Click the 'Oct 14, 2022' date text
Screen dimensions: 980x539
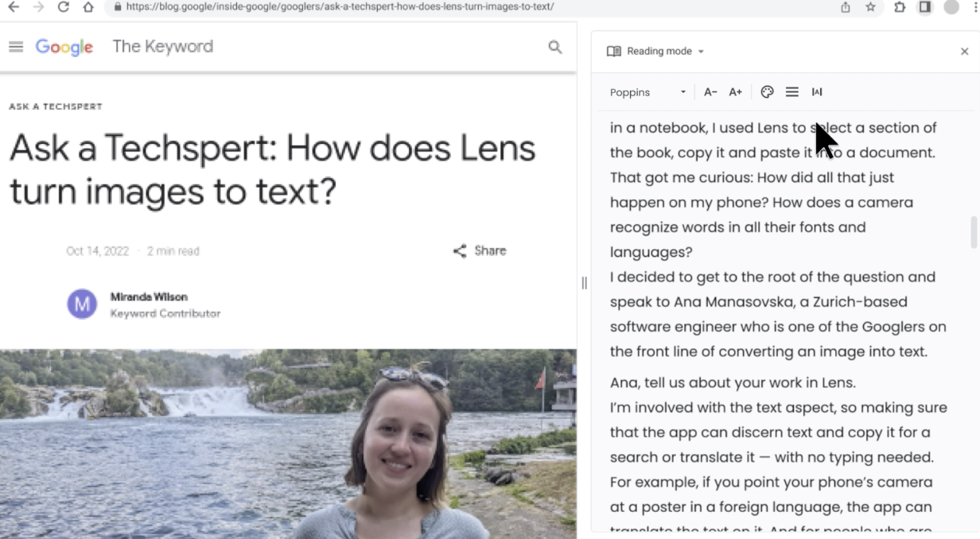(x=97, y=251)
